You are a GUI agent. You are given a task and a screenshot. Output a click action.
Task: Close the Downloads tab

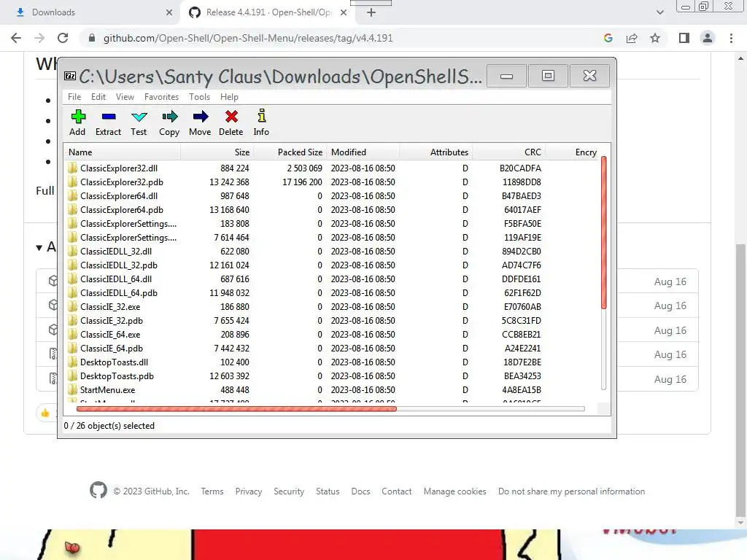[169, 12]
